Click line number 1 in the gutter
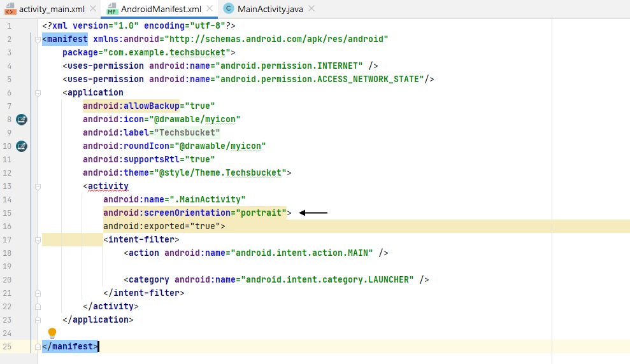 [9, 25]
